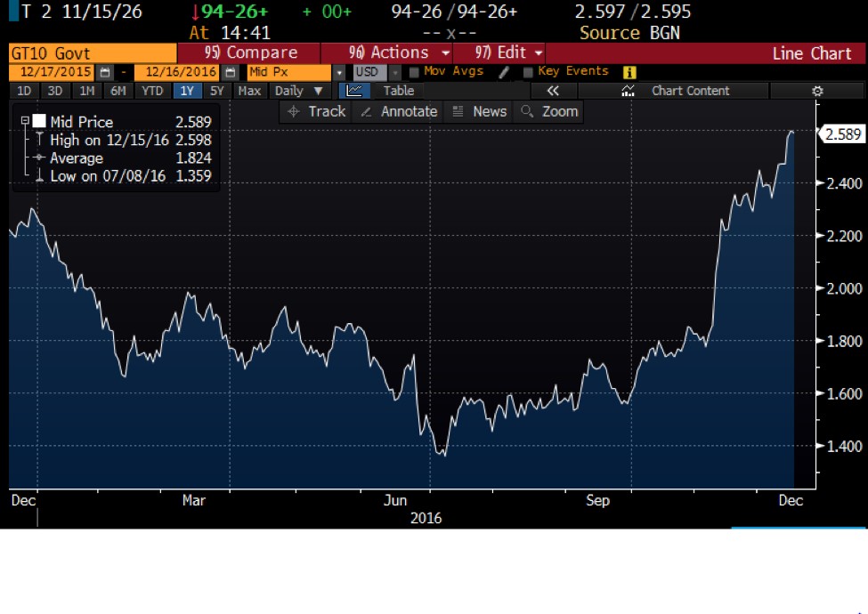Switch to the 5Y period tab
The width and height of the screenshot is (868, 614).
point(215,90)
